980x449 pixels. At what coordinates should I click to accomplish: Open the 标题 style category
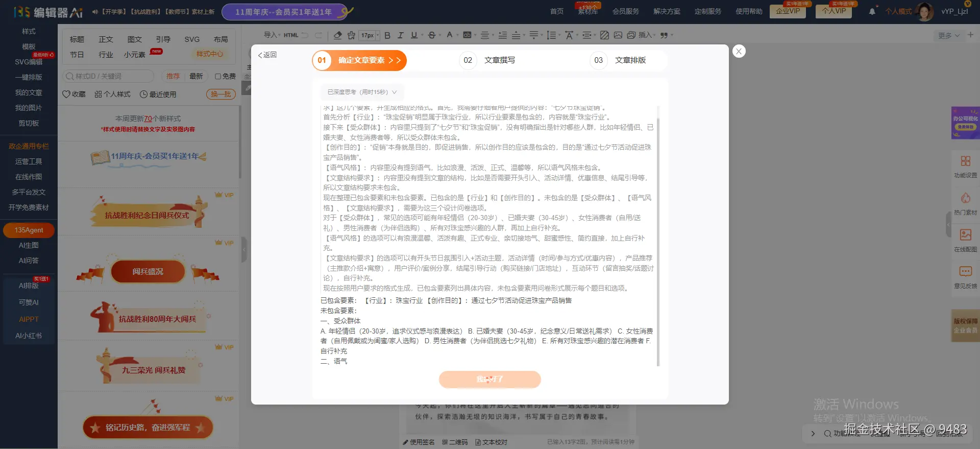tap(77, 39)
